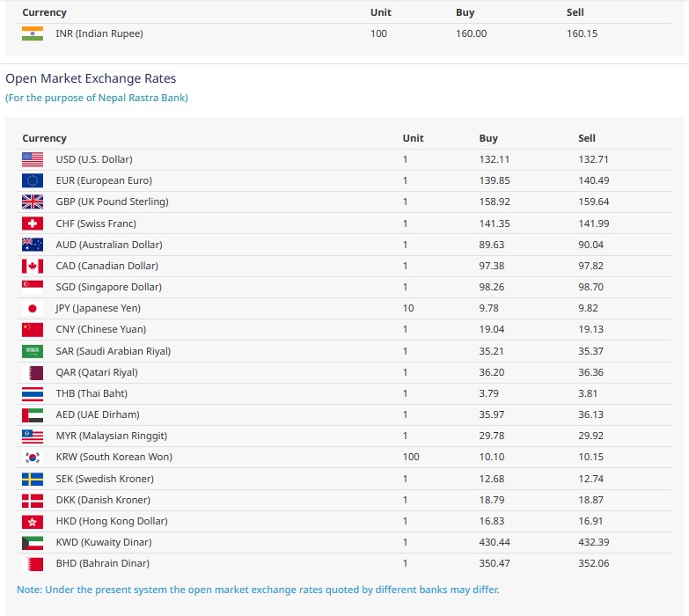Click the Saudi Arabian flag icon

coord(32,351)
